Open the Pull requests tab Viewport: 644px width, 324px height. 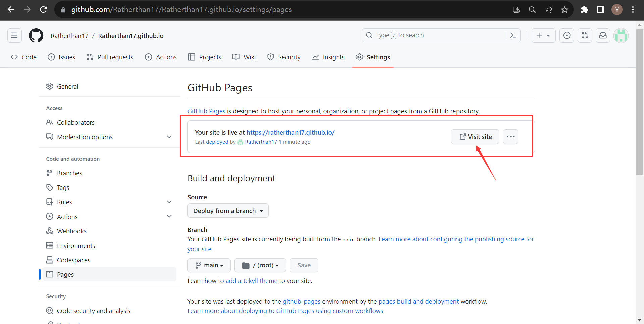pyautogui.click(x=110, y=57)
